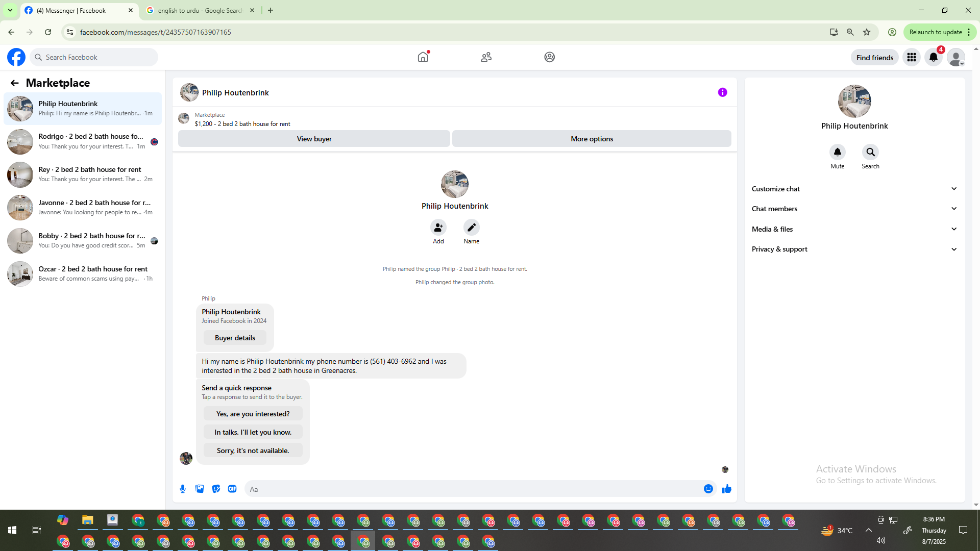
Task: Open the Windows Start menu
Action: (x=12, y=531)
